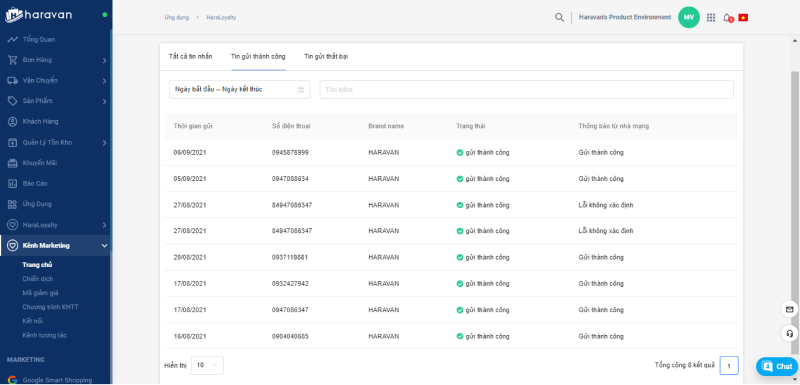Click the MV user avatar
This screenshot has height=385, width=800.
click(688, 17)
